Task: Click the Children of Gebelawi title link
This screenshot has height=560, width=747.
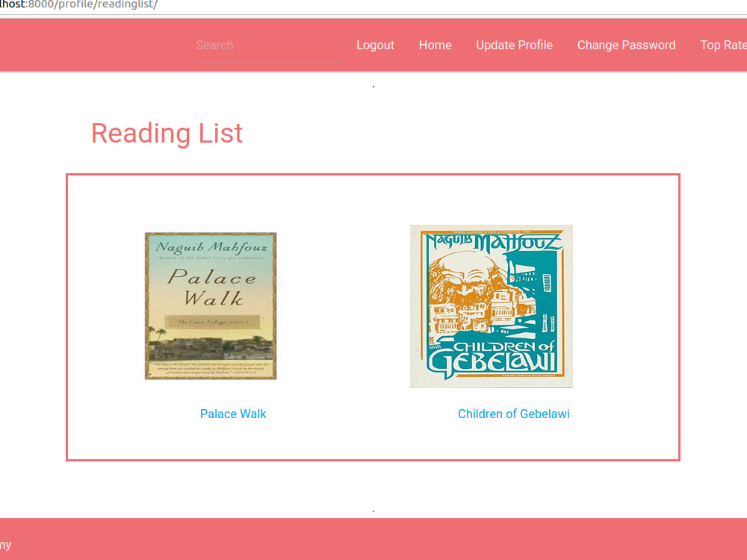Action: tap(514, 414)
